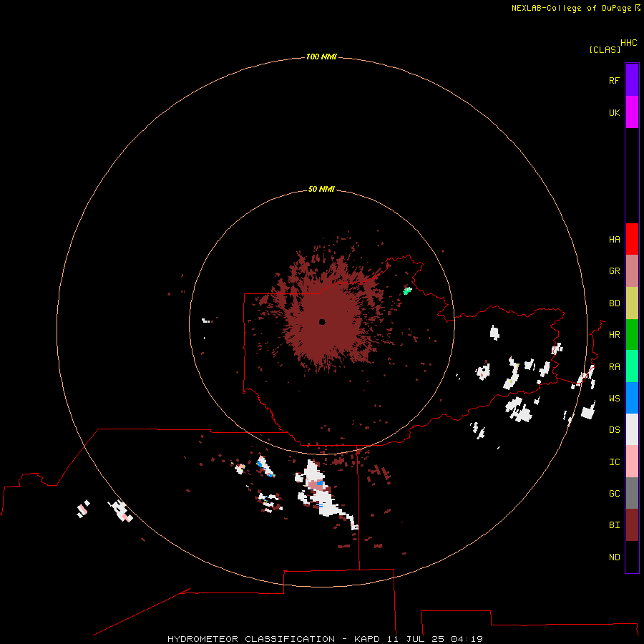Image resolution: width=644 pixels, height=644 pixels.
Task: Select the gray GC legend swatch
Action: (632, 493)
